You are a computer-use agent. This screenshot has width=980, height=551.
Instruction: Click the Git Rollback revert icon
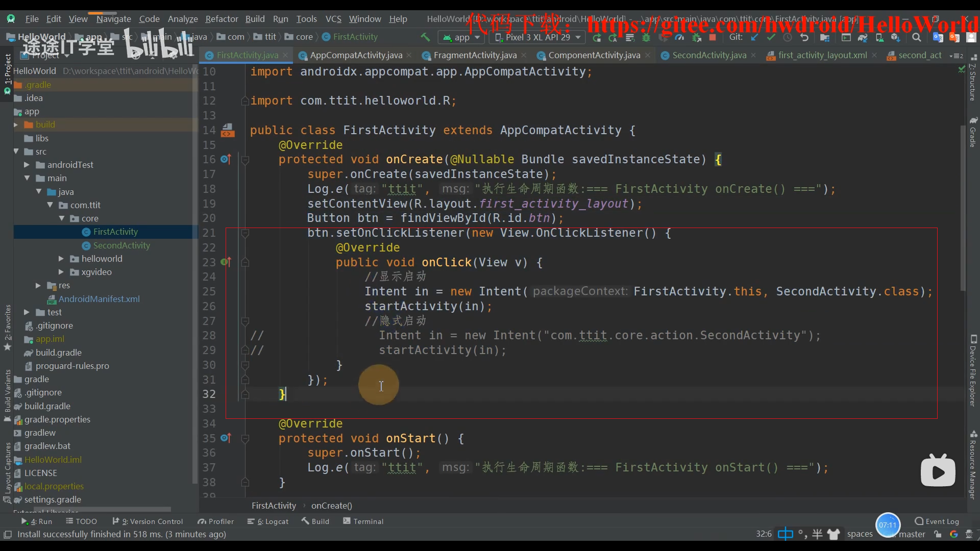804,37
